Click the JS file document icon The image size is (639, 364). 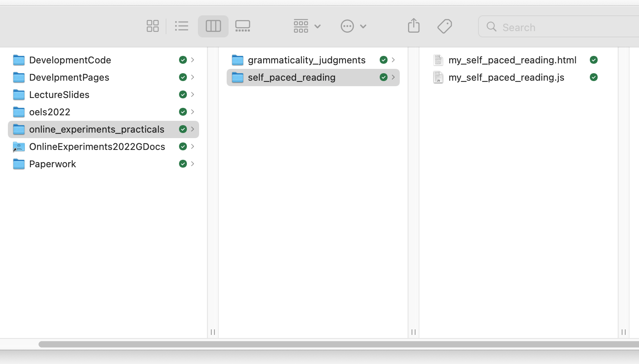point(438,78)
